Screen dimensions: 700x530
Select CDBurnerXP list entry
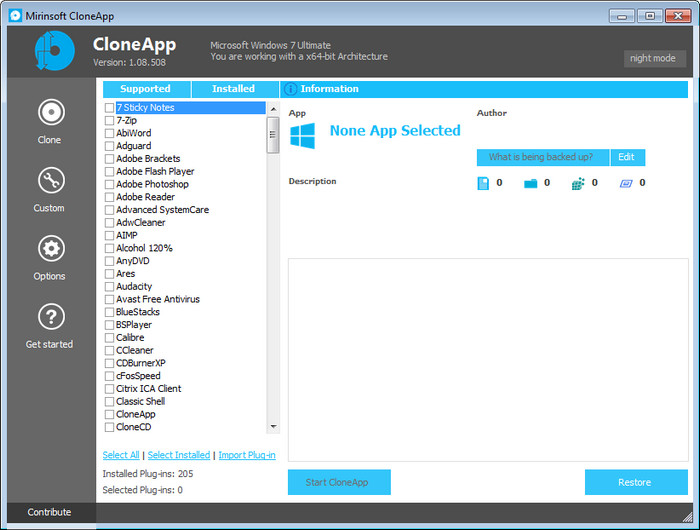[x=141, y=363]
